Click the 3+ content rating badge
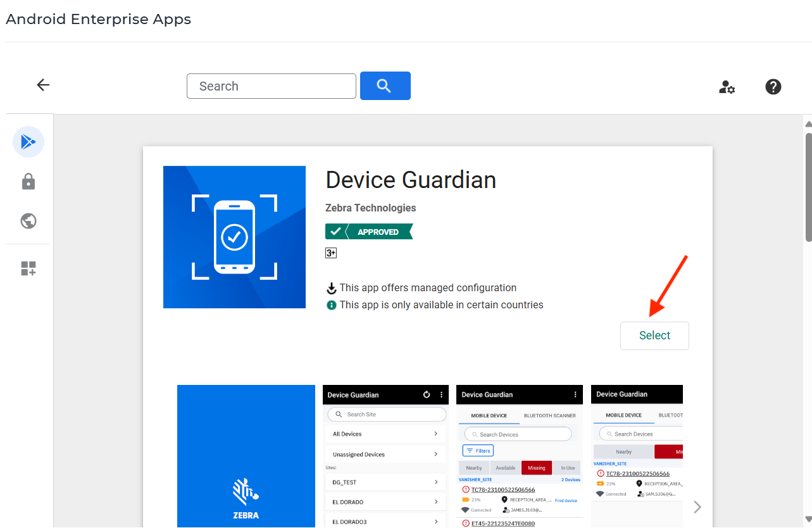The height and width of the screenshot is (528, 812). click(331, 253)
